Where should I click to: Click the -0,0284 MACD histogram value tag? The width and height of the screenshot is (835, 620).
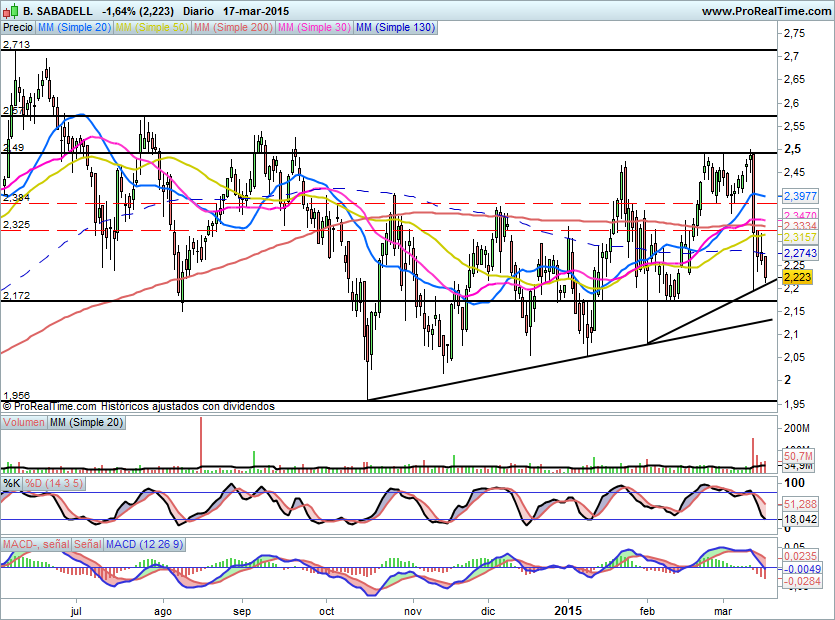coord(801,581)
